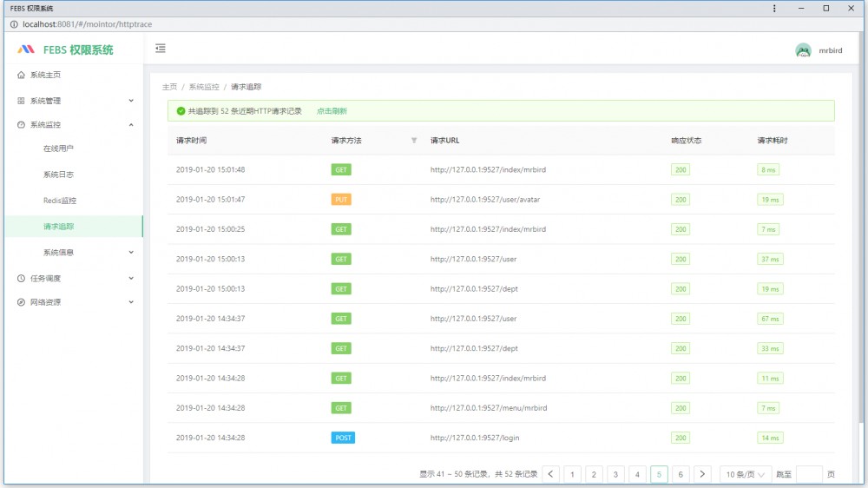Click timestamp 2019-01-20 15:00:25
868x488 pixels.
click(210, 229)
